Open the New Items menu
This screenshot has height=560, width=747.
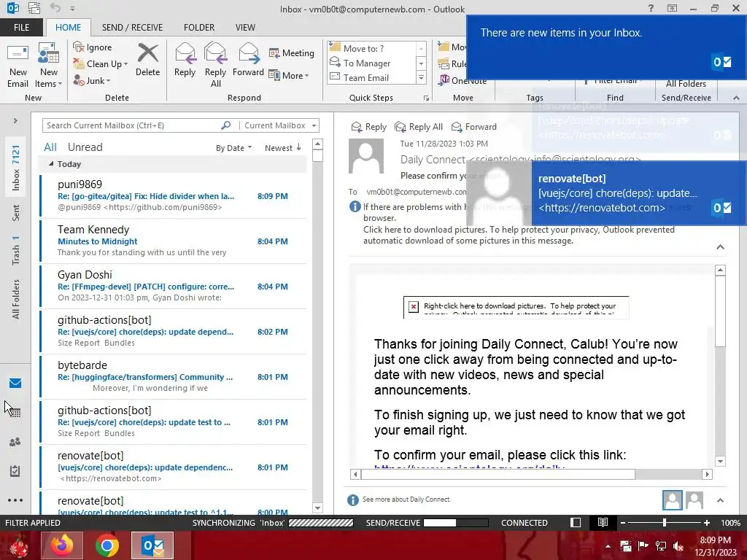pos(49,66)
